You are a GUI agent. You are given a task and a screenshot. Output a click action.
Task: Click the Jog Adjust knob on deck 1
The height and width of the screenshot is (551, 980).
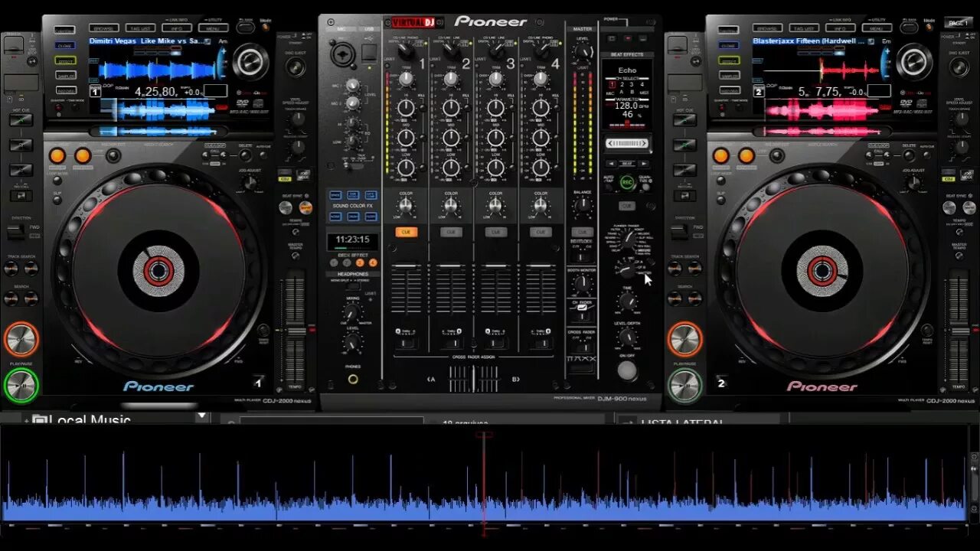tap(250, 183)
